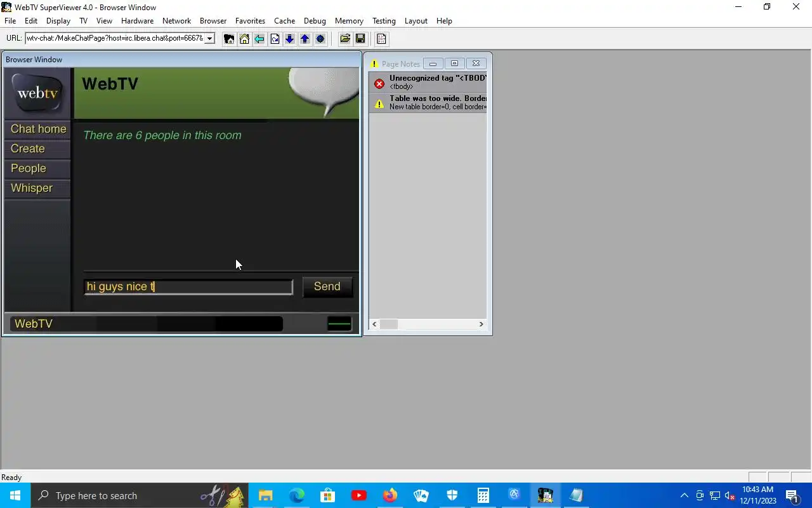Minimize the Page Notes panel
Image resolution: width=812 pixels, height=508 pixels.
433,63
